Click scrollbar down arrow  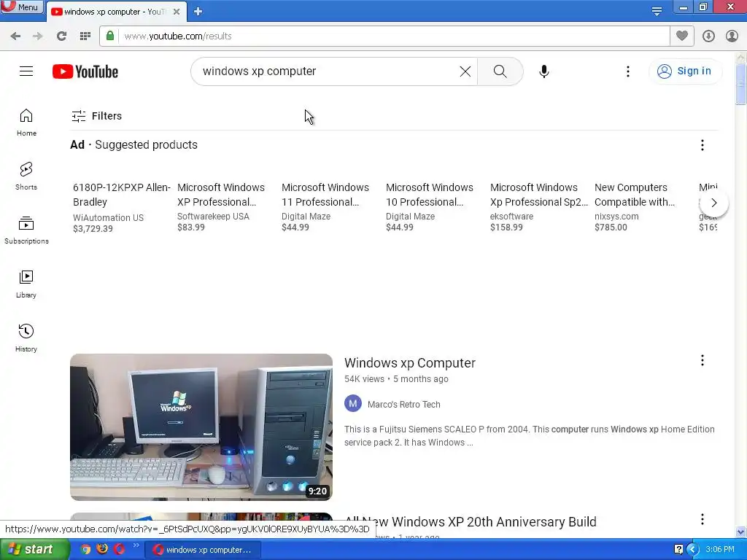(740, 532)
